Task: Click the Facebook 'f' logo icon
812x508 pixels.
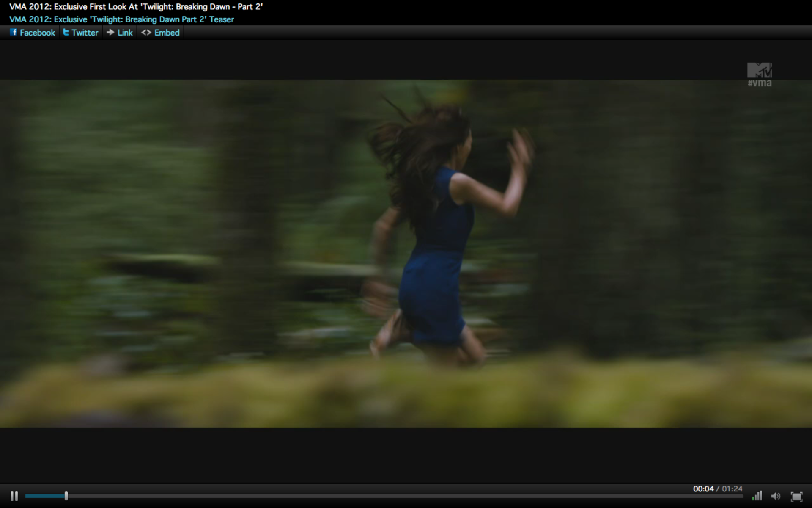Action: [14, 32]
